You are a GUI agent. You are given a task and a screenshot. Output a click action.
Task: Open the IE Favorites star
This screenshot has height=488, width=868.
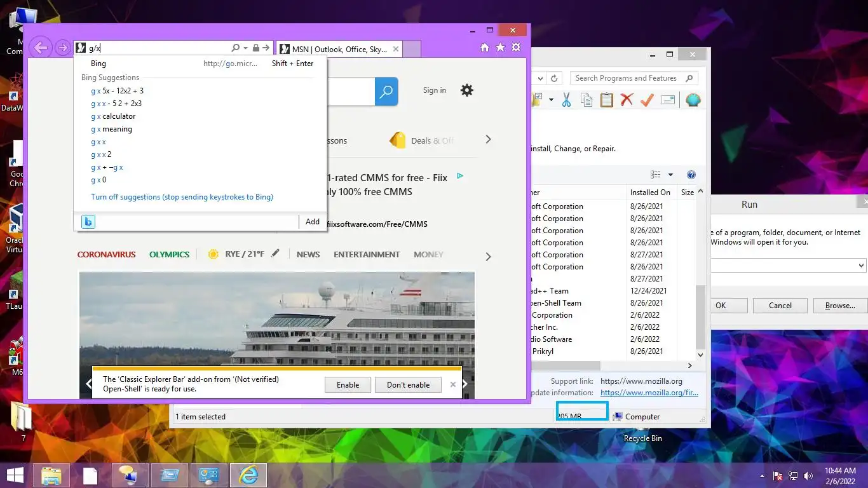(x=500, y=48)
